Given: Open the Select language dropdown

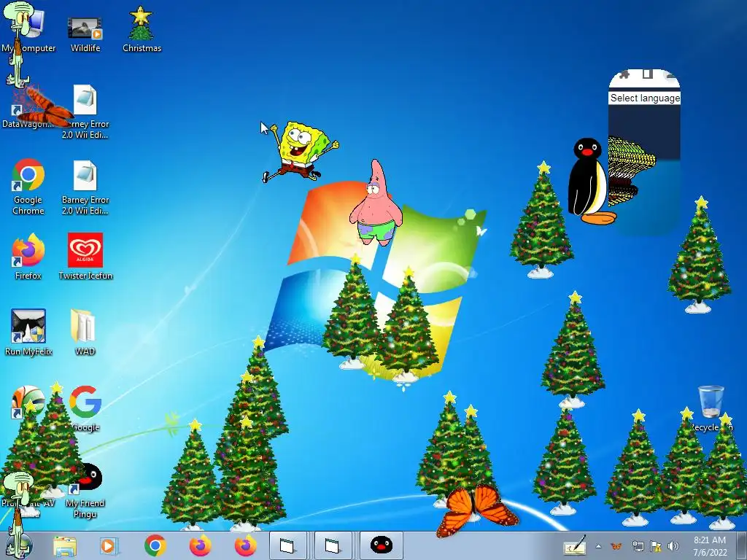Looking at the screenshot, I should click(x=645, y=98).
